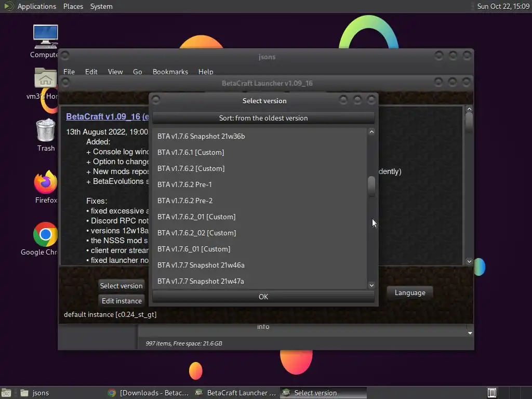532x399 pixels.
Task: Click version list scroll up arrow
Action: tap(371, 132)
